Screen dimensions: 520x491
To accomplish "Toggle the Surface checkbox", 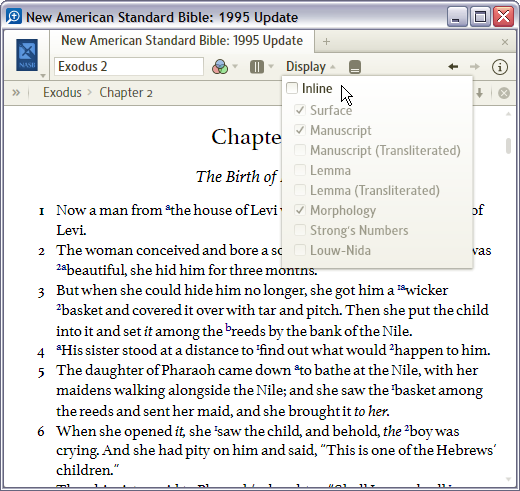I will click(300, 110).
